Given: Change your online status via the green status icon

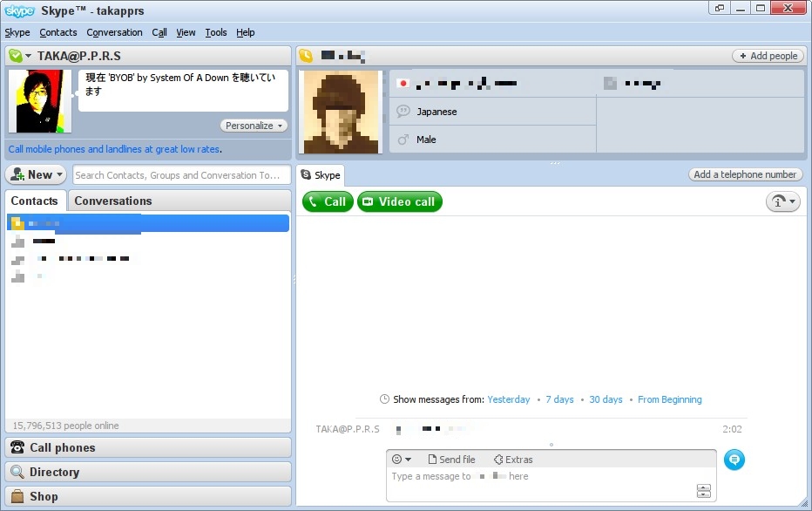Looking at the screenshot, I should coord(16,55).
